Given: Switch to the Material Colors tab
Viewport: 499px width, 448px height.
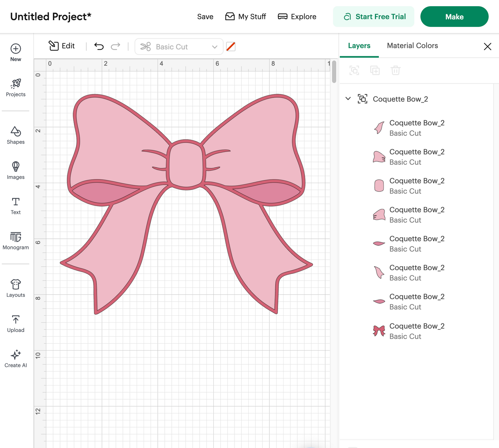Looking at the screenshot, I should pos(412,46).
